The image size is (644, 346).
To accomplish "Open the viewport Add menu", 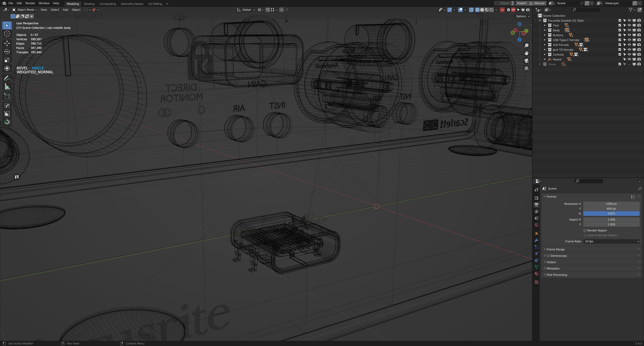I will pos(65,10).
